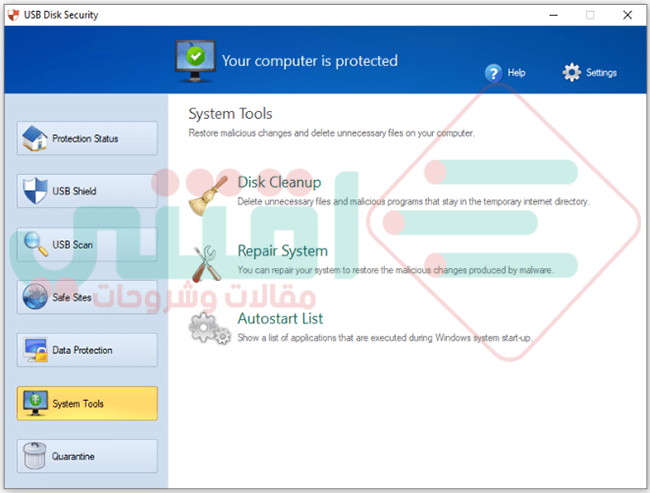The height and width of the screenshot is (493, 650).
Task: Minimize the USB Disk Security window
Action: point(553,15)
